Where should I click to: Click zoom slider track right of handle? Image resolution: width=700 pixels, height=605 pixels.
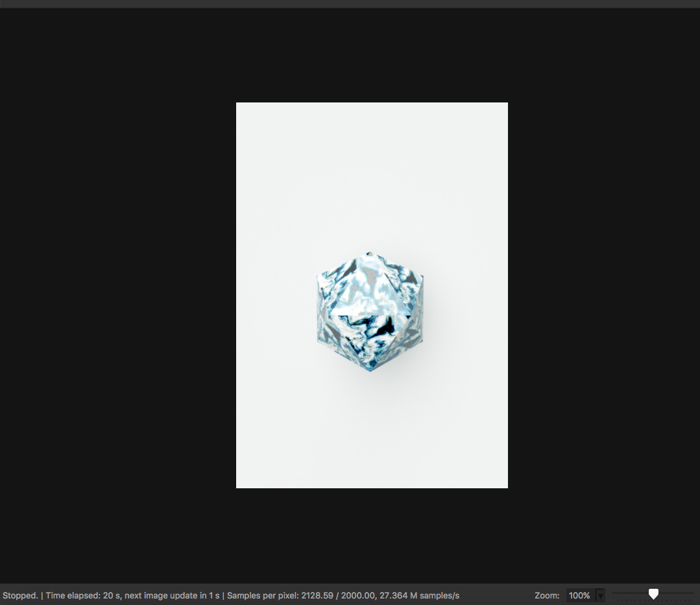coord(676,593)
